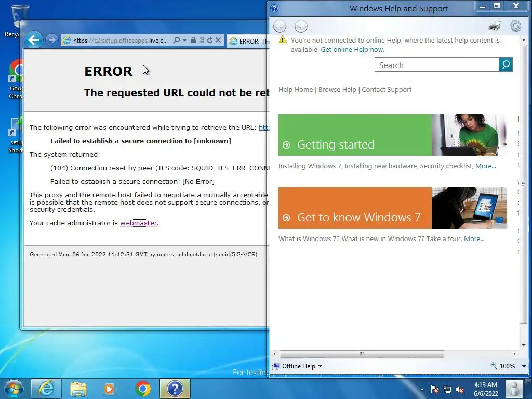Toggle compatibility view icon in address bar
This screenshot has height=399, width=532.
tap(202, 40)
